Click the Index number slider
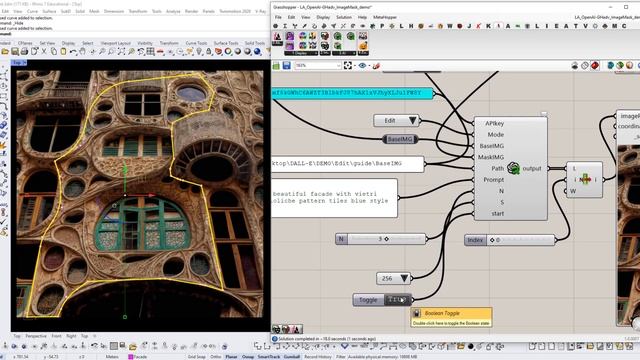This screenshot has height=360, width=640. tap(510, 240)
